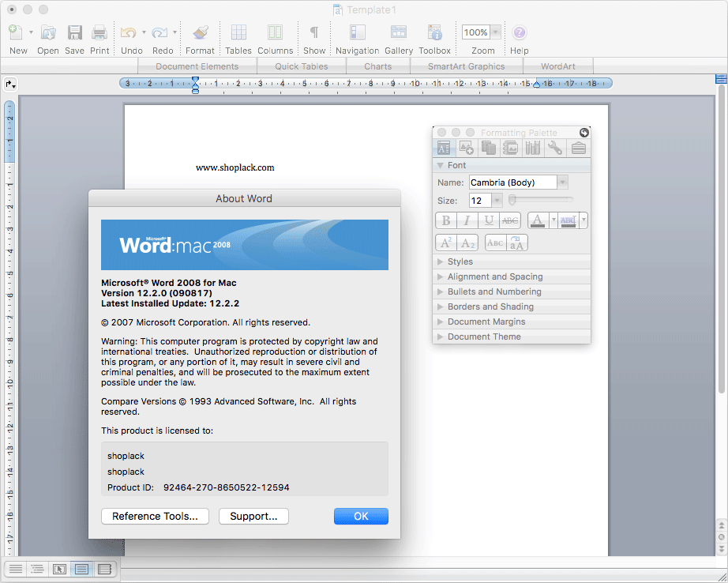Image resolution: width=728 pixels, height=583 pixels.
Task: Open the Project Palette briefcase icon
Action: coord(579,149)
